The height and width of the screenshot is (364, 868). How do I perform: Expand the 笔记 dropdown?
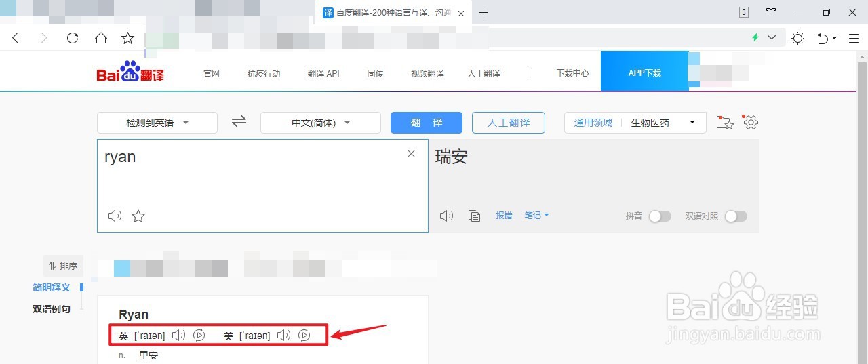(x=536, y=215)
